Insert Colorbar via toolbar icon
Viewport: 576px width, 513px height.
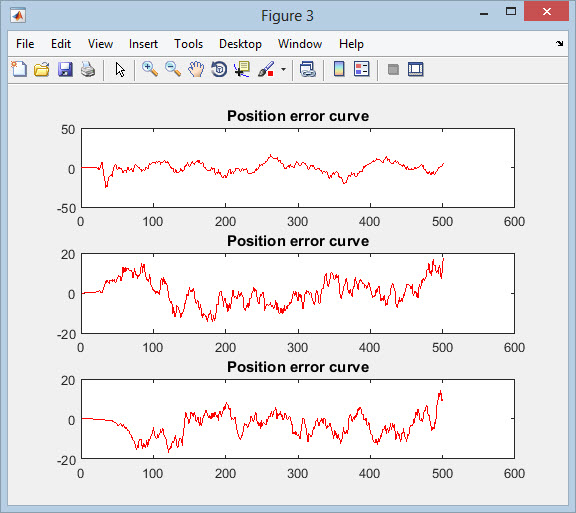tap(339, 69)
